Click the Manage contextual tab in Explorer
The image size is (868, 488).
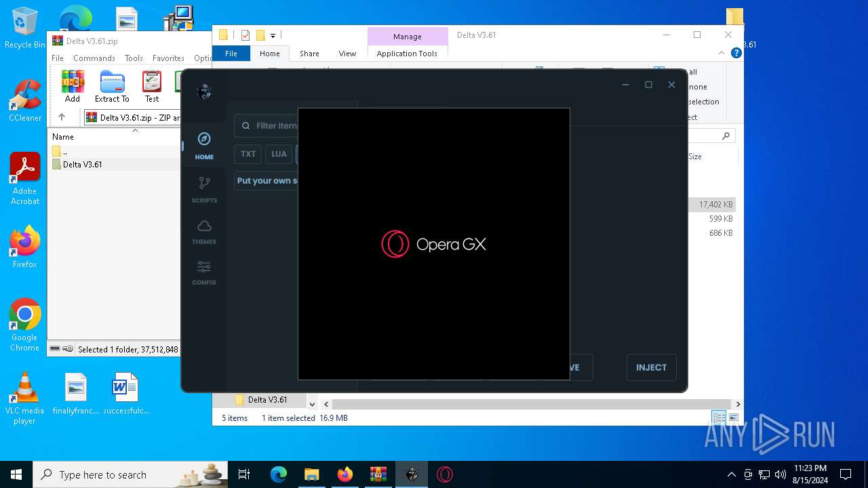point(408,37)
